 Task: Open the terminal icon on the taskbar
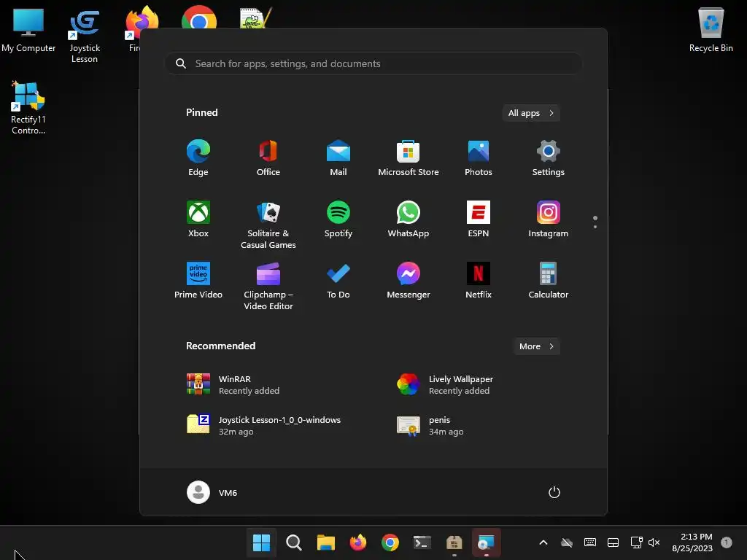point(422,542)
